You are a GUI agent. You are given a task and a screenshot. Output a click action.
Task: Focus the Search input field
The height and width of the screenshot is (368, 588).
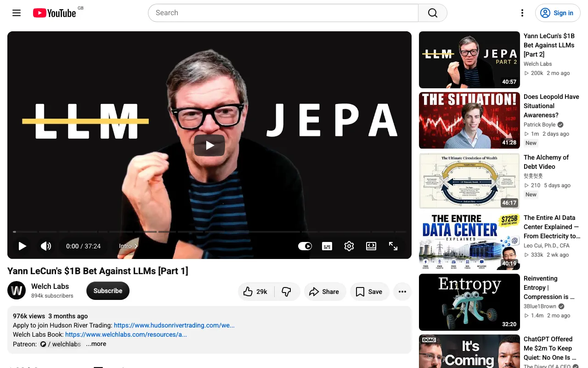coord(283,13)
